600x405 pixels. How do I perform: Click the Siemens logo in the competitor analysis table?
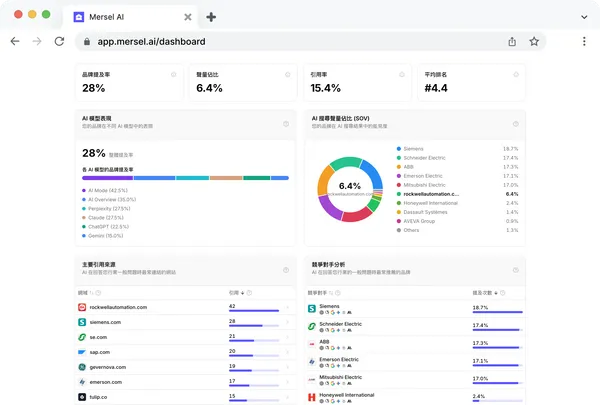coord(312,308)
